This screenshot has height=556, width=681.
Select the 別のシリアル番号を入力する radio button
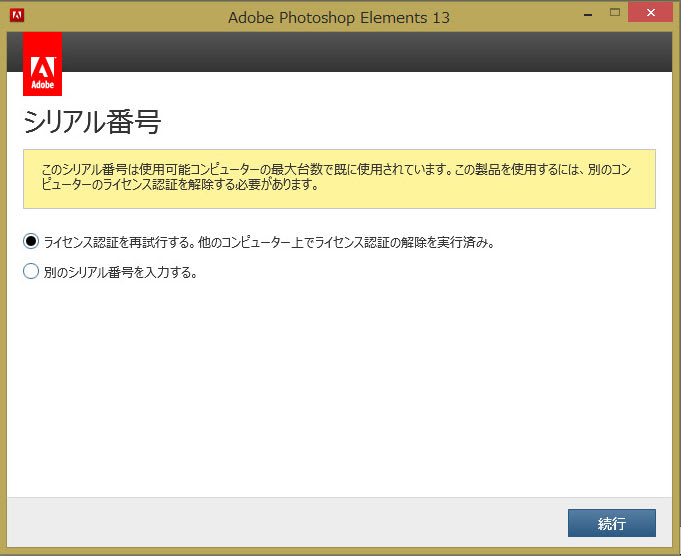[31, 271]
